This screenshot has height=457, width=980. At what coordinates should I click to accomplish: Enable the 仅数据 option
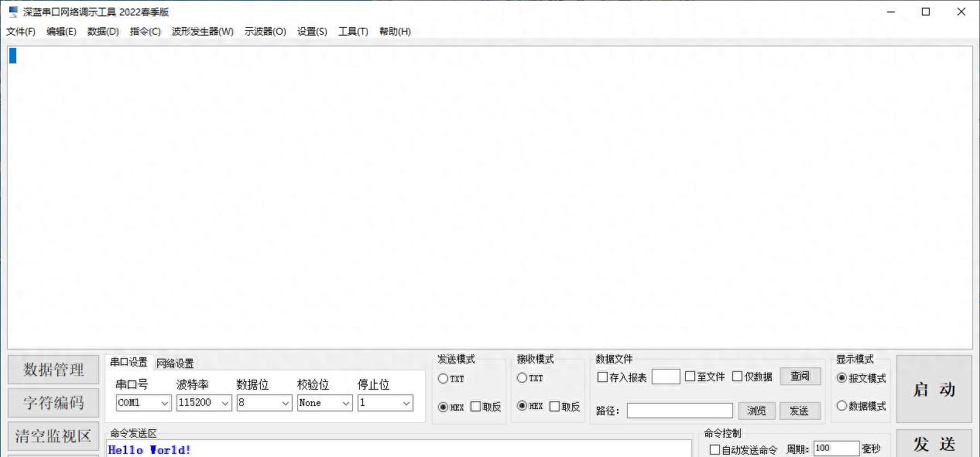click(x=736, y=377)
